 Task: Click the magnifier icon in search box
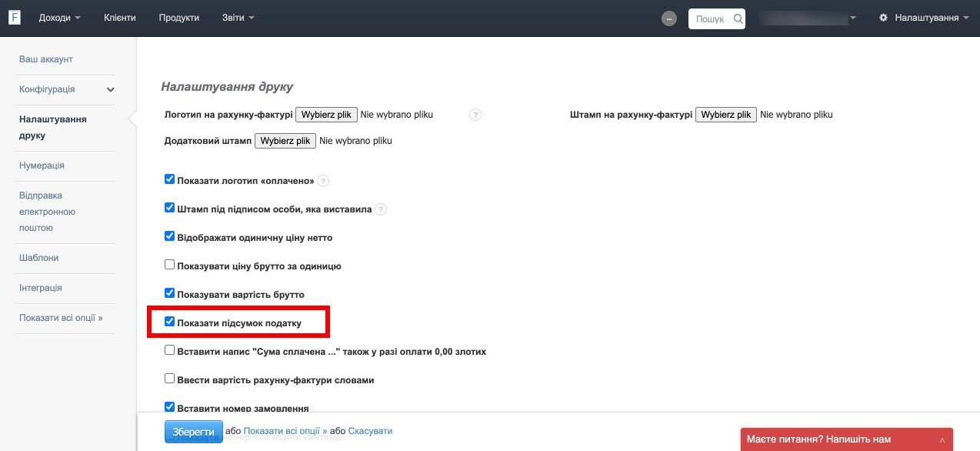[738, 18]
